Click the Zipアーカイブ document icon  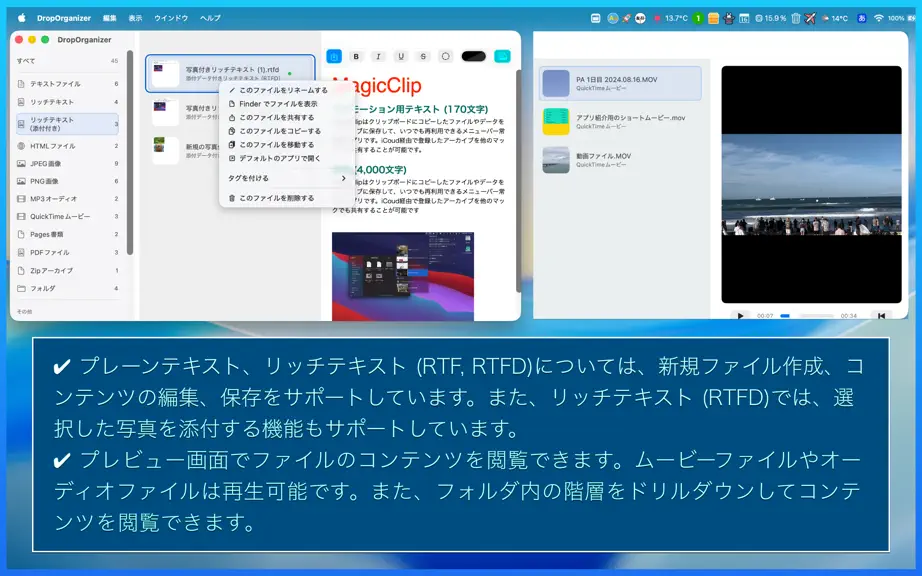click(21, 270)
